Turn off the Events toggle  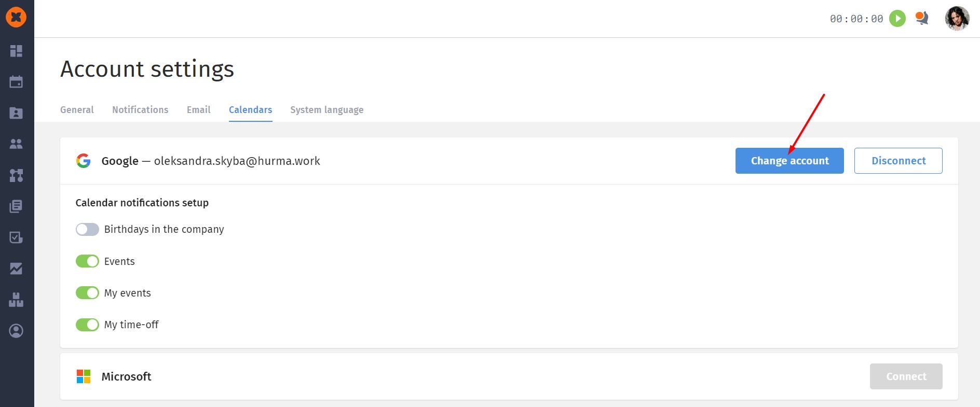[x=87, y=261]
